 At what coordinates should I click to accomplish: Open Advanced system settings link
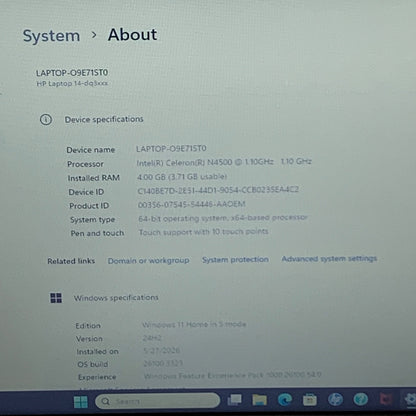click(329, 258)
